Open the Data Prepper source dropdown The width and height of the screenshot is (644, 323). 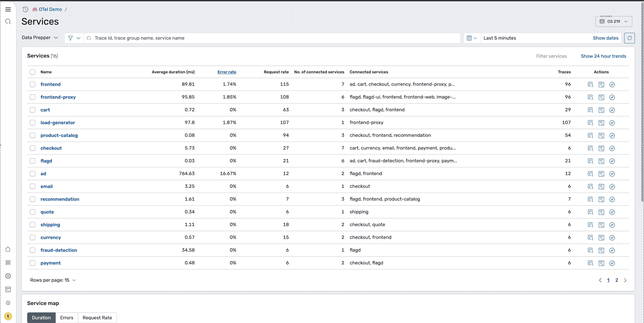point(40,38)
